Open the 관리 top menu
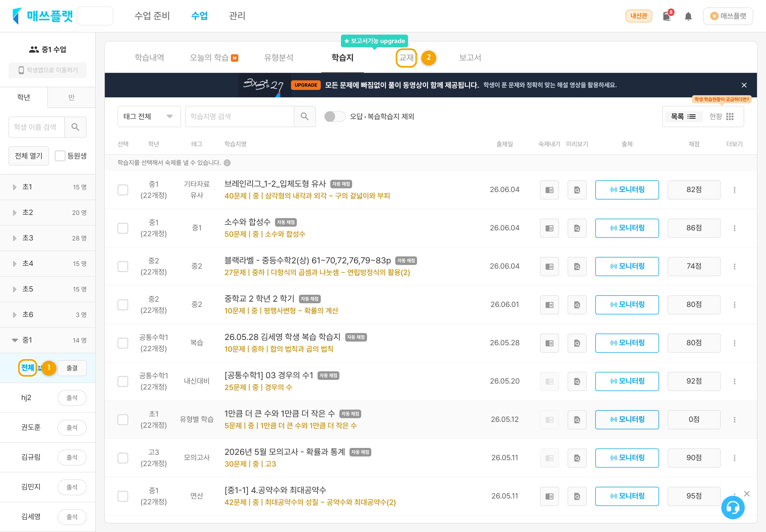The width and height of the screenshot is (766, 532). pyautogui.click(x=237, y=16)
